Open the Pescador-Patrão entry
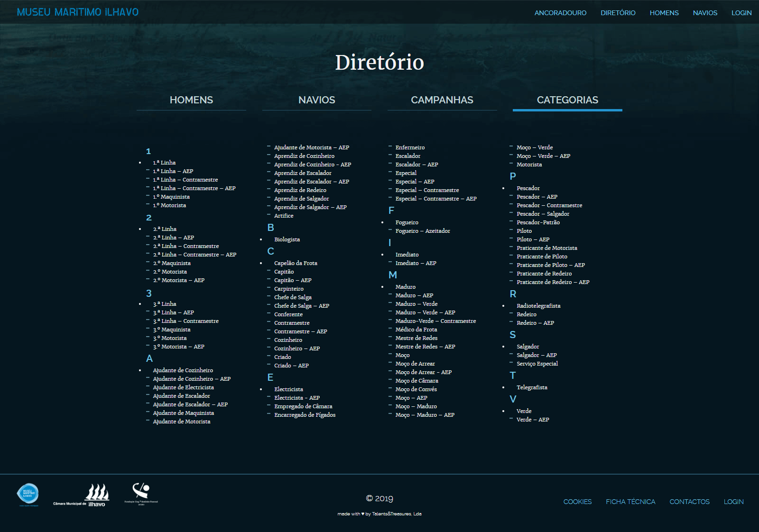Viewport: 759px width, 532px height. tap(539, 222)
